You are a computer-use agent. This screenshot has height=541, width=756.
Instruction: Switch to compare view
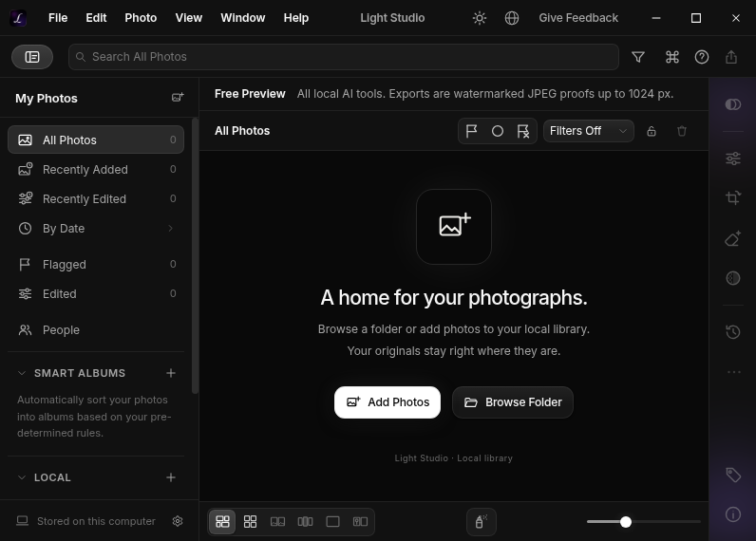tap(277, 522)
